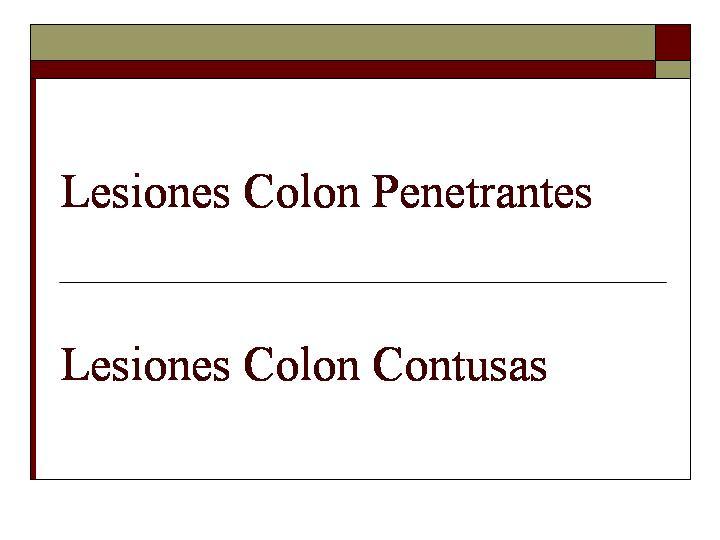The height and width of the screenshot is (540, 720).
Task: Select the word Contusas in lower heading
Action: pos(460,365)
